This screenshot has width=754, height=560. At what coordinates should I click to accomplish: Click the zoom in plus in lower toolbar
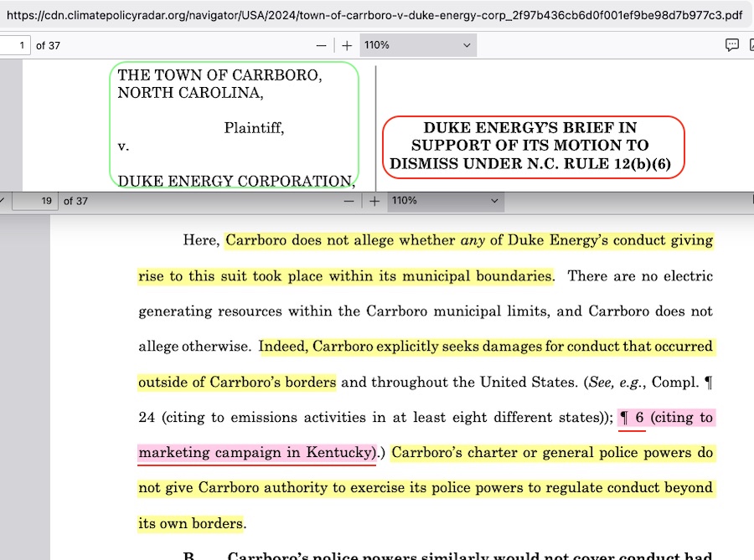374,201
